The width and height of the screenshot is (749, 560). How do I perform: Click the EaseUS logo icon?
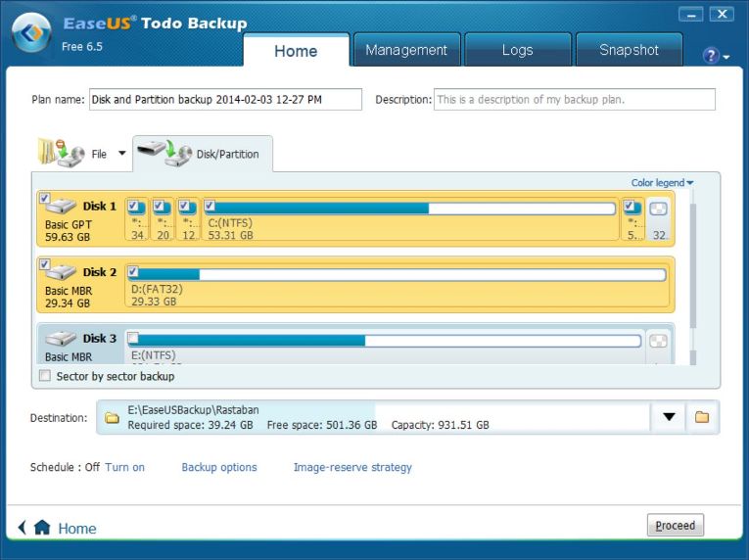tap(32, 32)
